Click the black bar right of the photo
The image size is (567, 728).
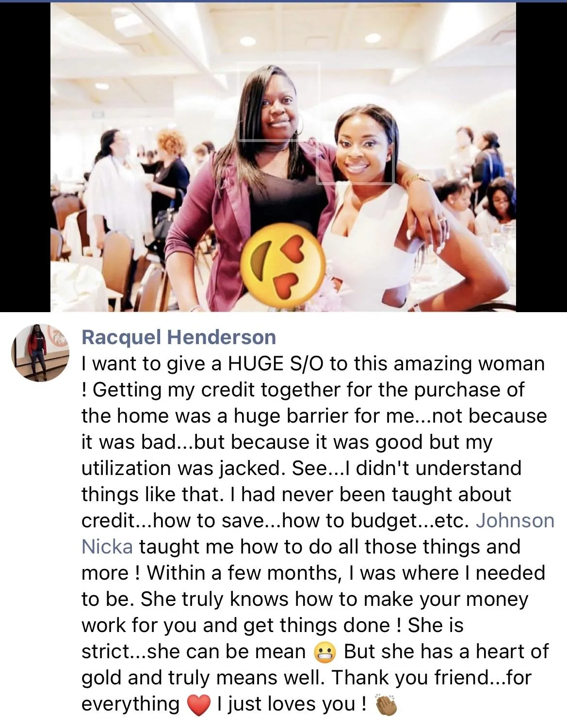[541, 157]
